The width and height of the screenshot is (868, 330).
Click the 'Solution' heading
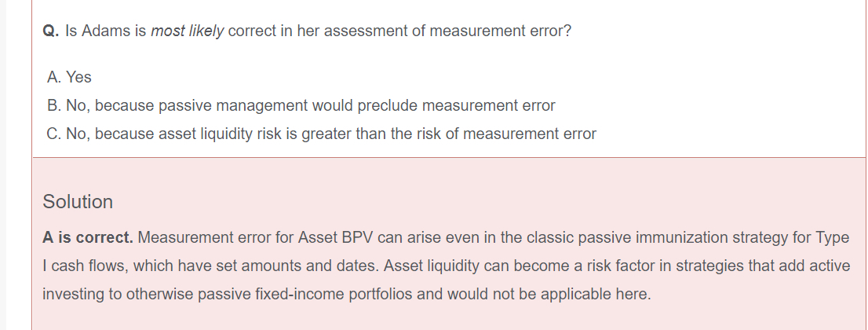(x=78, y=202)
